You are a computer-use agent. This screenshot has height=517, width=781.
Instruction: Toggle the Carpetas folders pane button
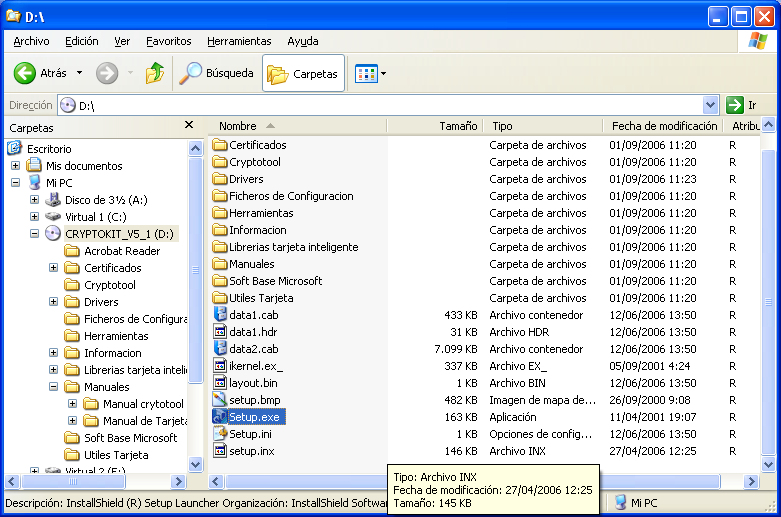303,73
